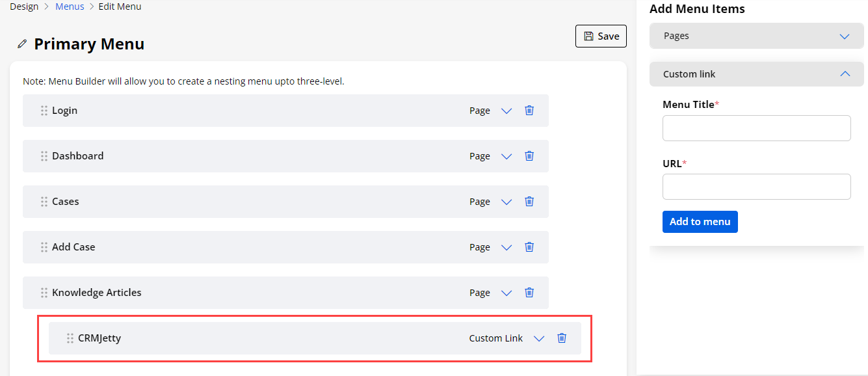The image size is (868, 376).
Task: Expand the Login item options
Action: [x=506, y=111]
